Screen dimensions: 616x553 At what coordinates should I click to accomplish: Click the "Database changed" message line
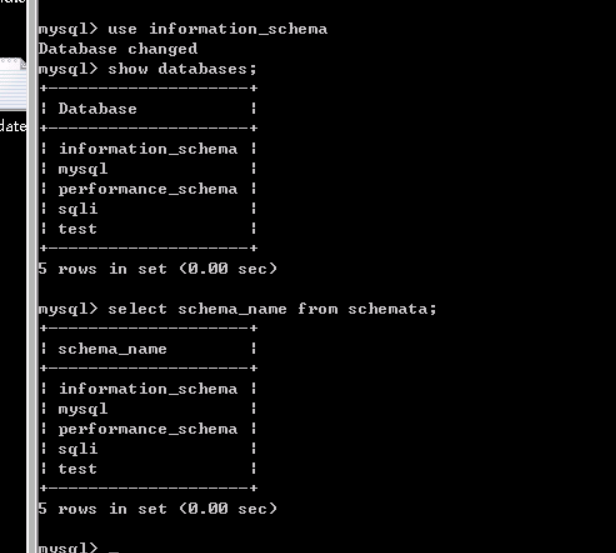pyautogui.click(x=118, y=49)
